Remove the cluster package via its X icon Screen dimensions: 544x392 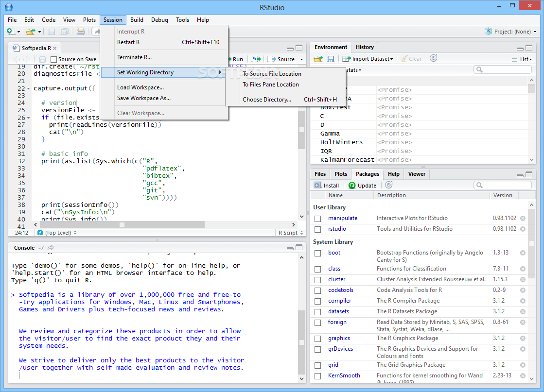pyautogui.click(x=523, y=280)
